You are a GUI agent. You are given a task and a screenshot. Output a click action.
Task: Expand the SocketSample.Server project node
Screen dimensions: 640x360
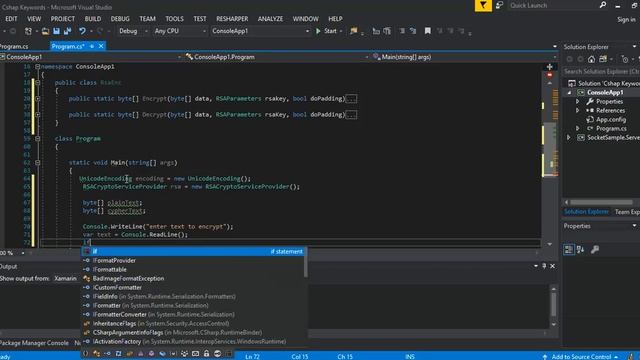coord(569,138)
